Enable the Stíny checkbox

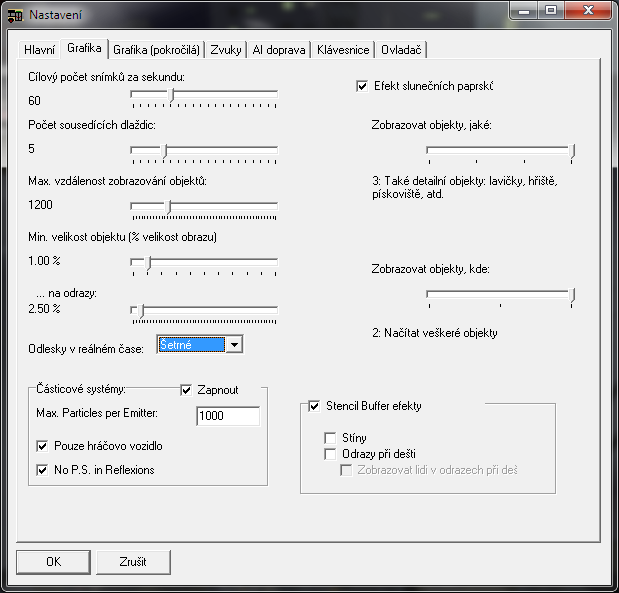pos(330,438)
